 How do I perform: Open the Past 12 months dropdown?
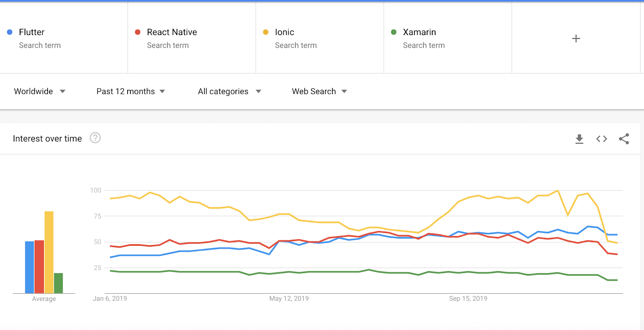pyautogui.click(x=130, y=91)
